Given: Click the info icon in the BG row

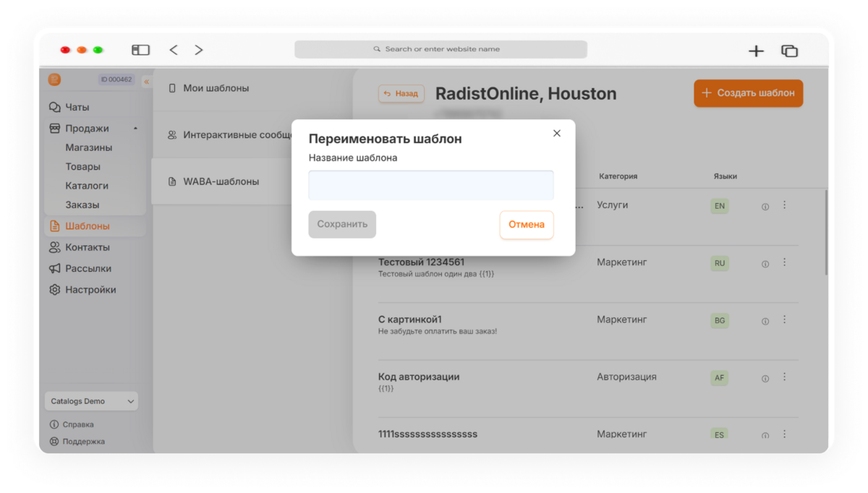Looking at the screenshot, I should pos(765,321).
